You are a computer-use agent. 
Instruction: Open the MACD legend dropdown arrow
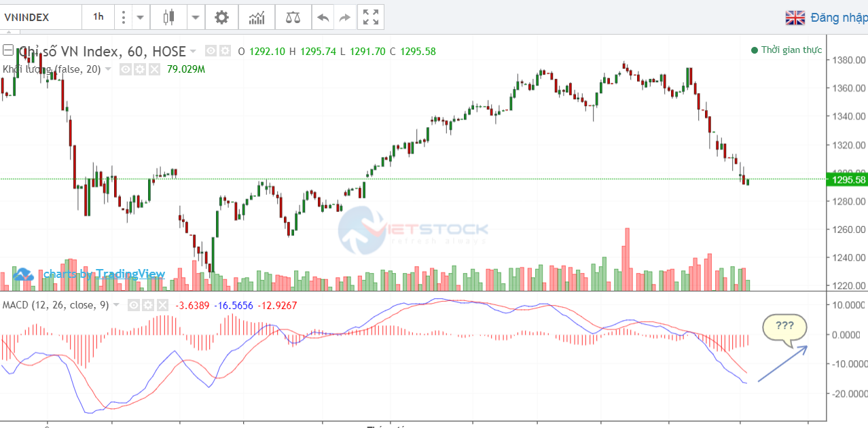pos(117,306)
